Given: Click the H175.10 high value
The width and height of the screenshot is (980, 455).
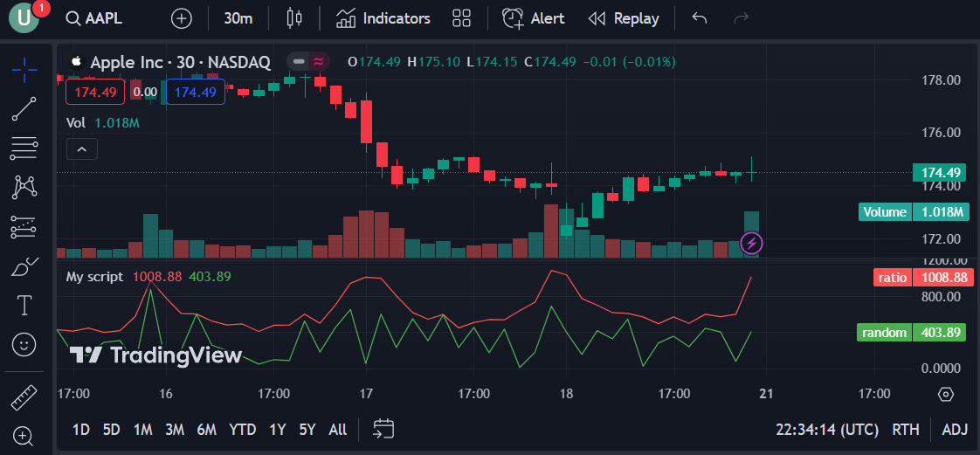Looking at the screenshot, I should (x=434, y=62).
